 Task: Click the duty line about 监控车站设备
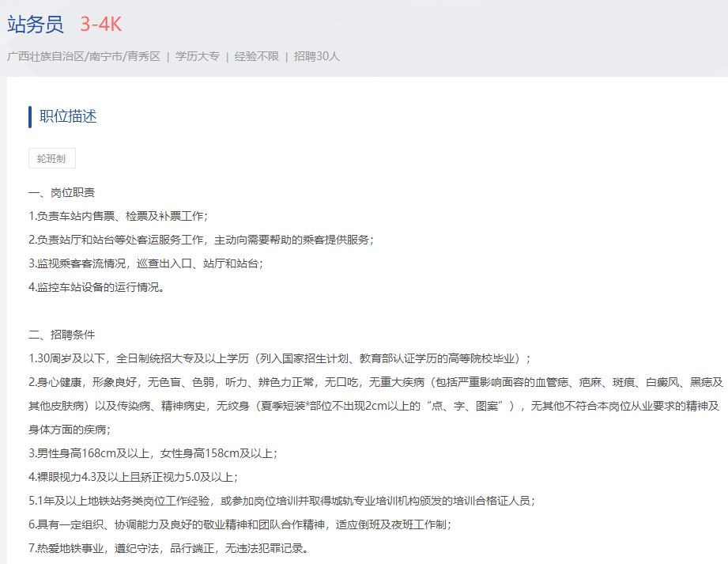point(96,287)
